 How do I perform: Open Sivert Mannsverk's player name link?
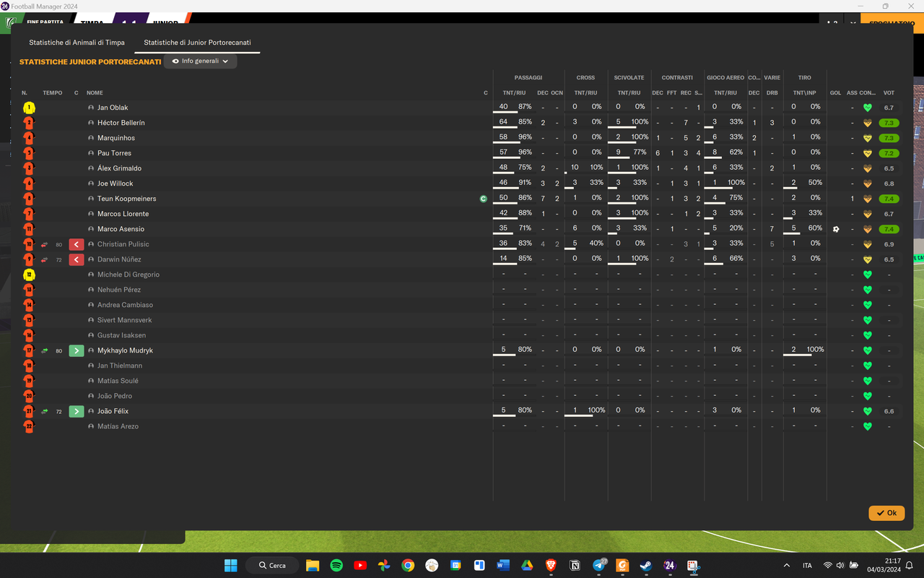point(124,320)
